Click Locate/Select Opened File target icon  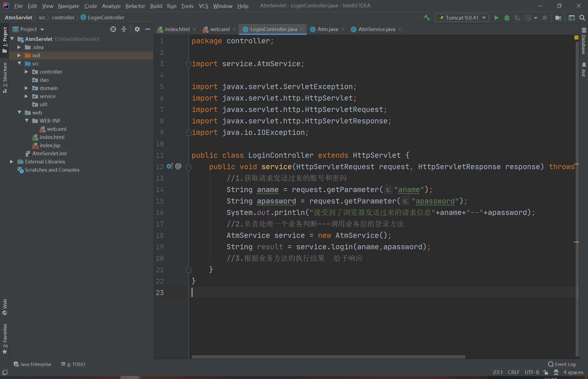click(113, 29)
